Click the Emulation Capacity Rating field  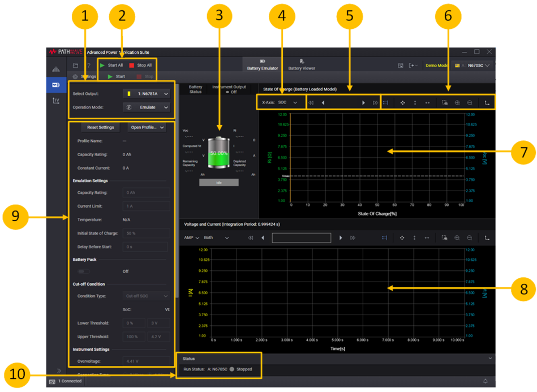coord(146,193)
